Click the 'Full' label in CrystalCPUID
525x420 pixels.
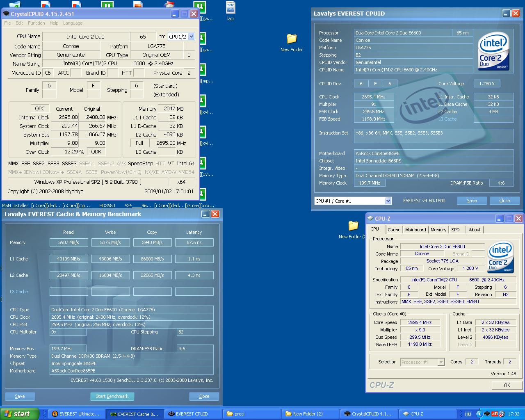click(x=139, y=143)
